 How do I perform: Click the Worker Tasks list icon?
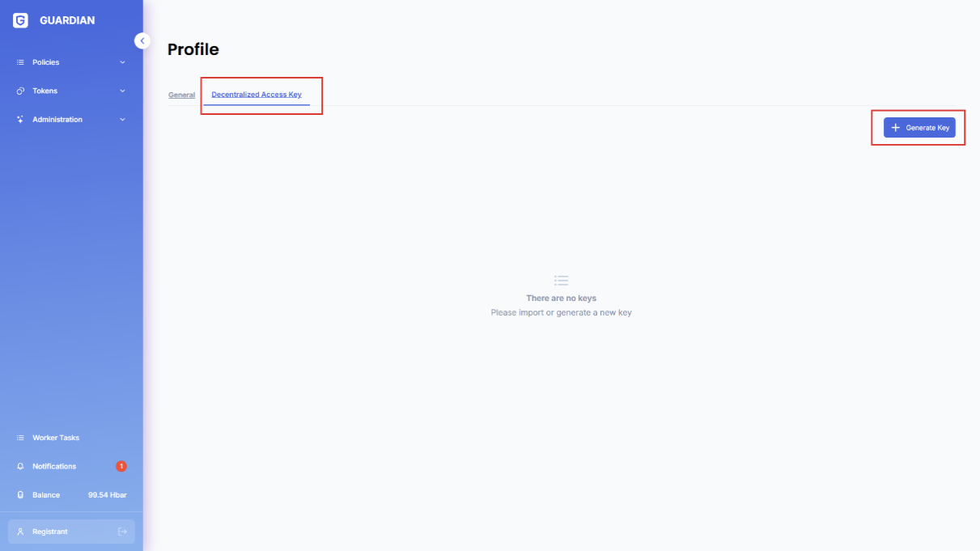pos(20,438)
